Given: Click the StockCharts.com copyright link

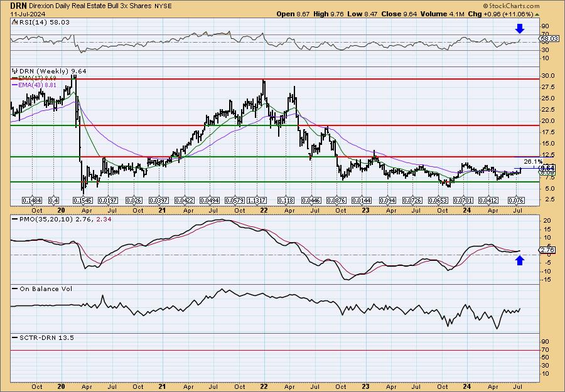Looking at the screenshot, I should click(x=511, y=6).
